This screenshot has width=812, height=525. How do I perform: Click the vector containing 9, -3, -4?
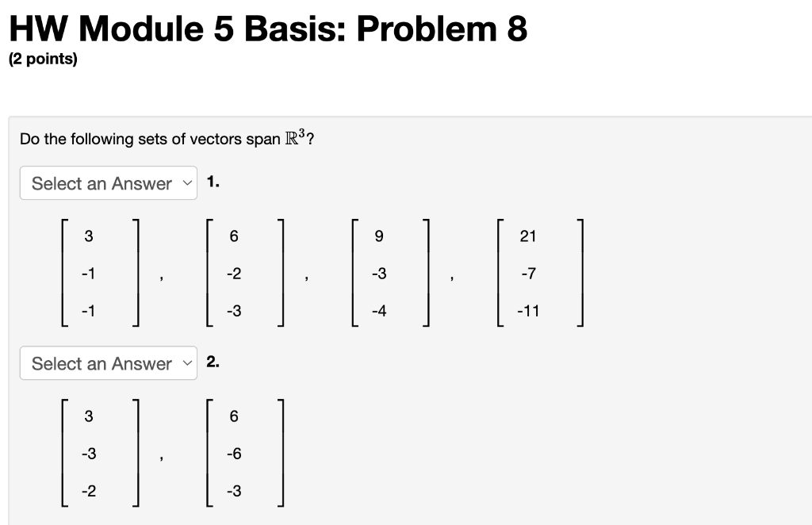[391, 273]
